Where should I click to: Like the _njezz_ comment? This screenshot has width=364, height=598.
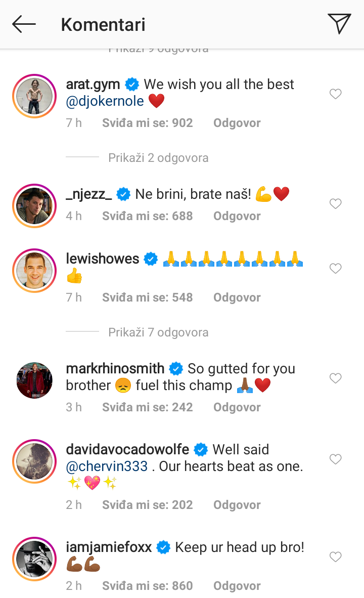(x=335, y=204)
